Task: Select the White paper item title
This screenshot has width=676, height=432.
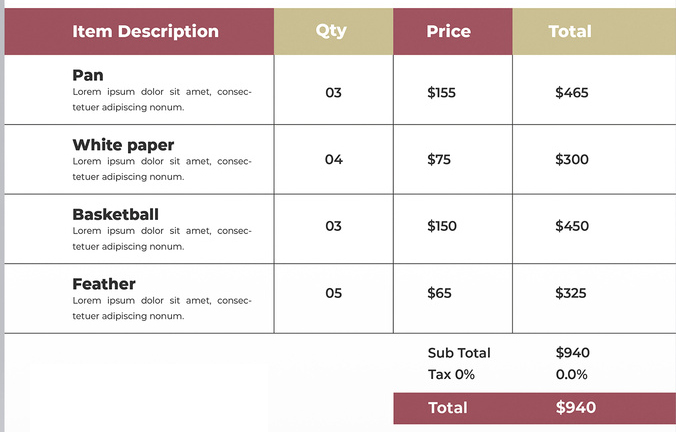Action: 123,145
